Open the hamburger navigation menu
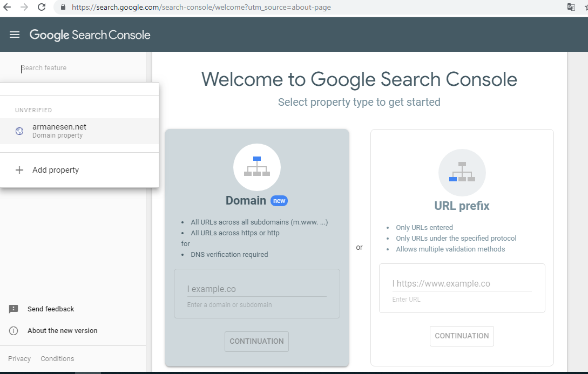This screenshot has width=588, height=374. click(14, 35)
